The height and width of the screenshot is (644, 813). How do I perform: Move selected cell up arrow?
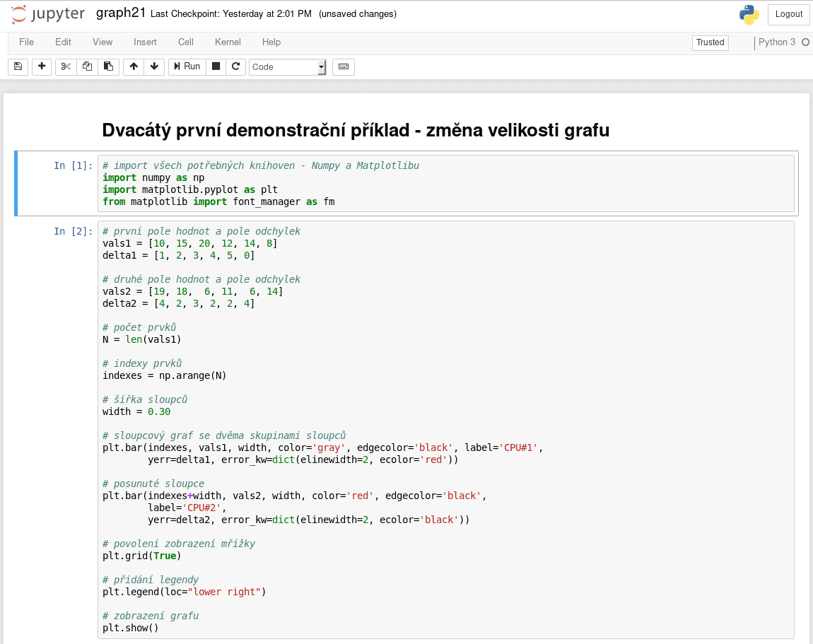(x=134, y=66)
